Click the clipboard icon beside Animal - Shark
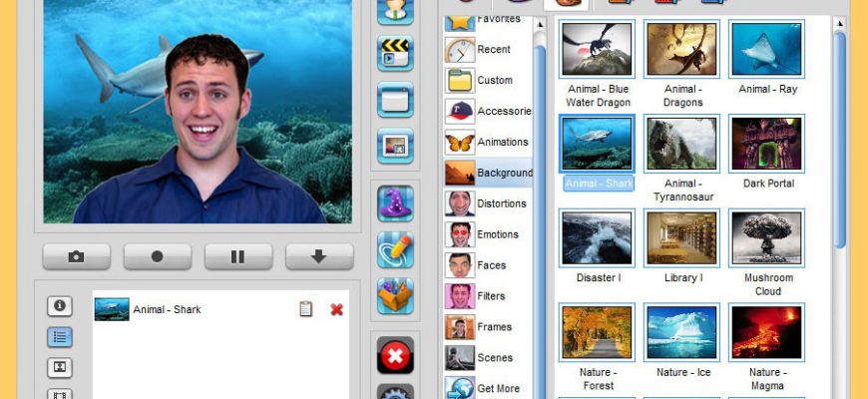Viewport: 868px width, 399px height. click(305, 309)
